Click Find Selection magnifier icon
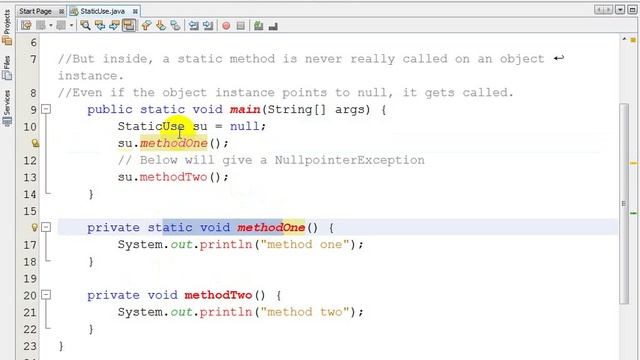Viewport: 640px width, 360px height. tap(85, 26)
